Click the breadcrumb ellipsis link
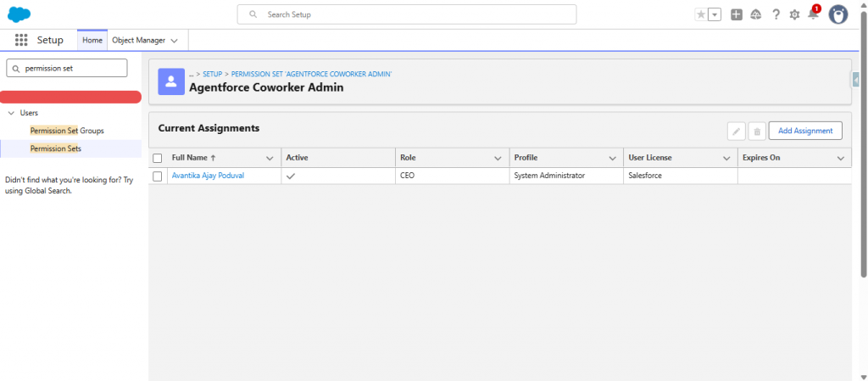Screen dimensions: 868x381 [191, 74]
